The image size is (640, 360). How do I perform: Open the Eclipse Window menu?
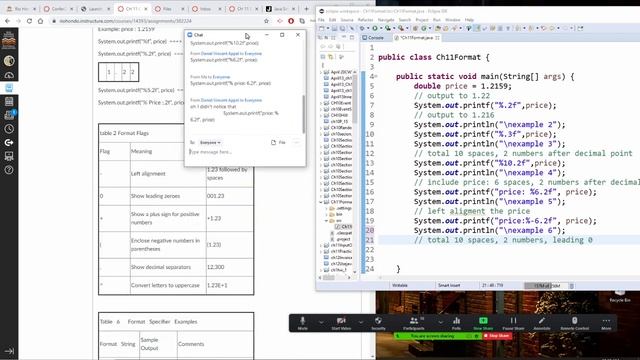[452, 20]
